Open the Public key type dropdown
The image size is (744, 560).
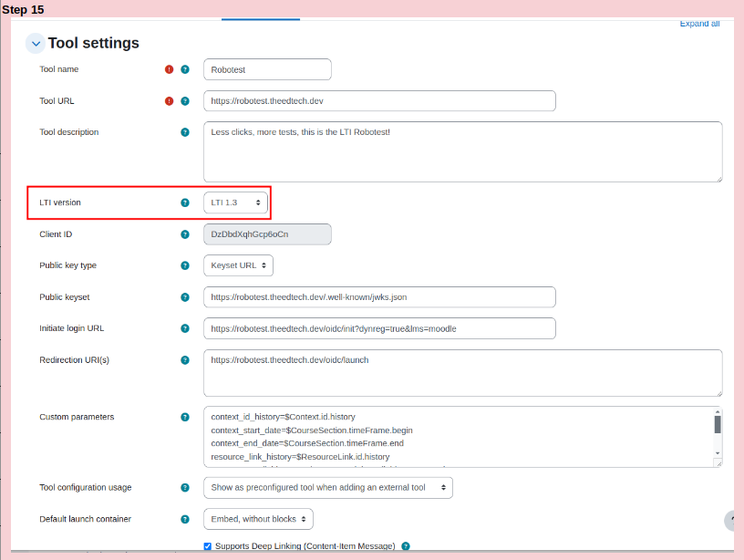tap(238, 265)
